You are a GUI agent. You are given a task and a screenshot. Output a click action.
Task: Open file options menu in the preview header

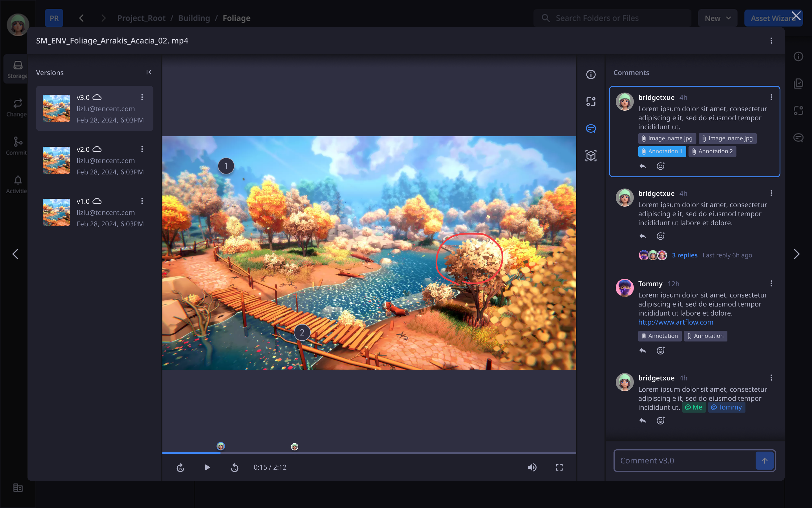tap(771, 41)
